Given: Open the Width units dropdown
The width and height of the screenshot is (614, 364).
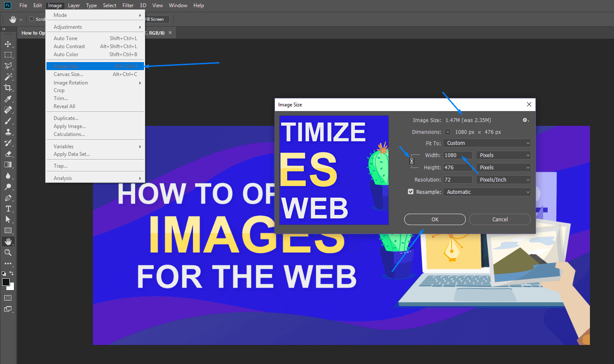Looking at the screenshot, I should tap(503, 155).
